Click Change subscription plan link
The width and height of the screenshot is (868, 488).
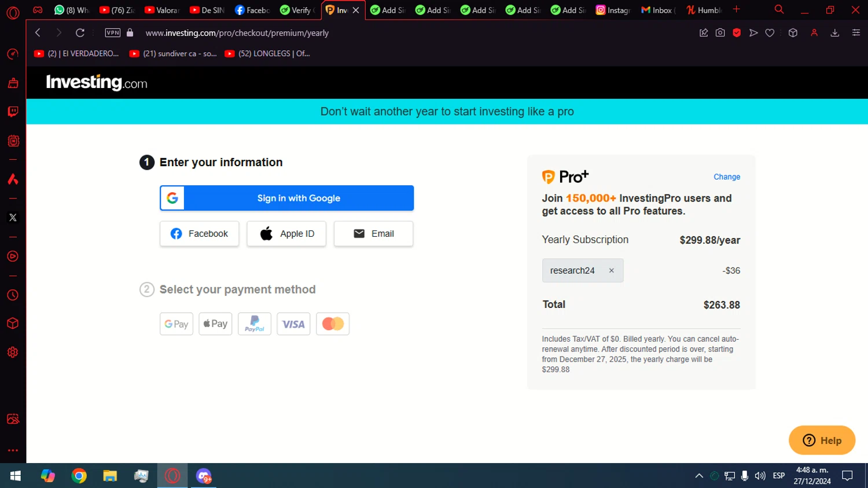click(x=727, y=177)
